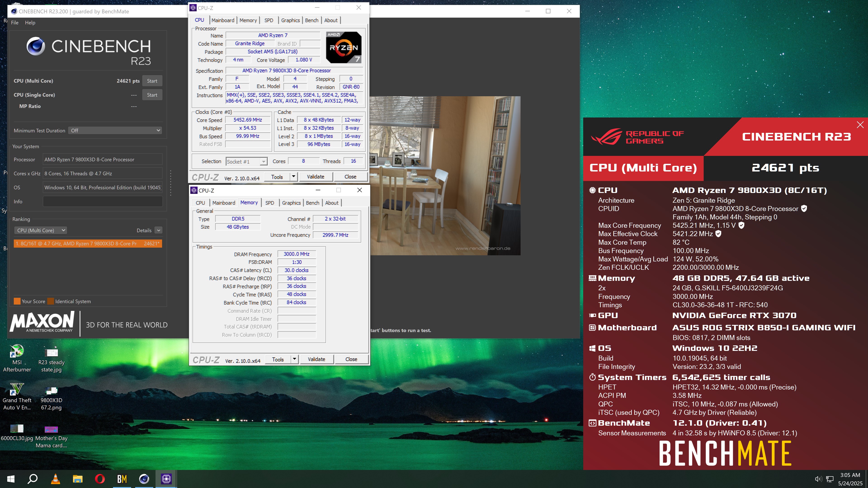Start the CPU (Multi Core) test
This screenshot has height=488, width=868.
click(152, 81)
